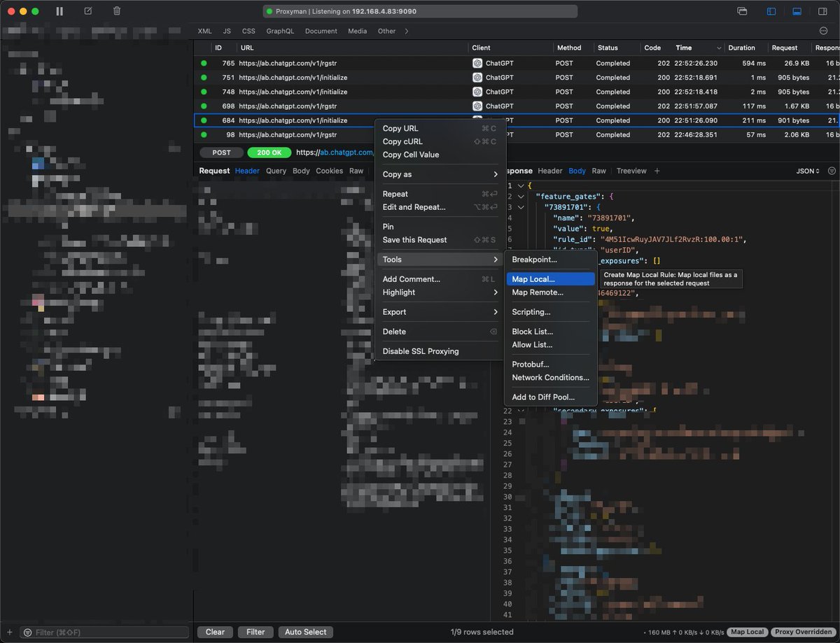Click the compose new request icon
The width and height of the screenshot is (840, 643).
tap(87, 11)
